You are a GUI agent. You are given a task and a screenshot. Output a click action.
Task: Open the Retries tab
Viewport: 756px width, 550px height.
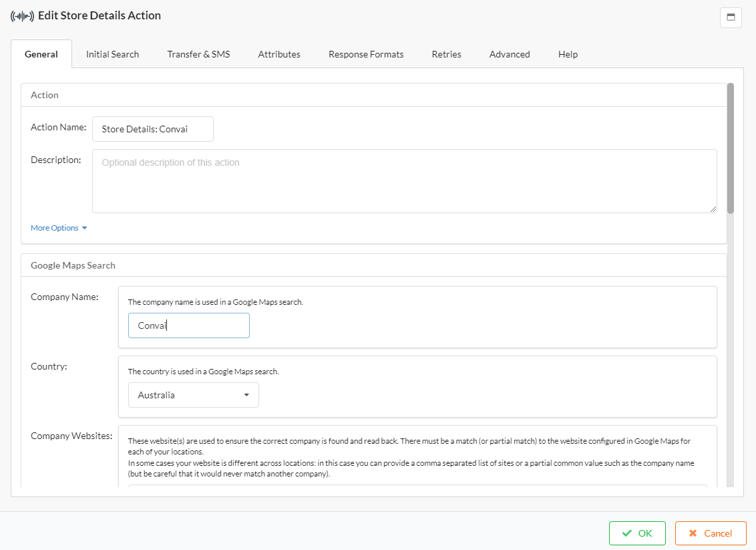(446, 54)
